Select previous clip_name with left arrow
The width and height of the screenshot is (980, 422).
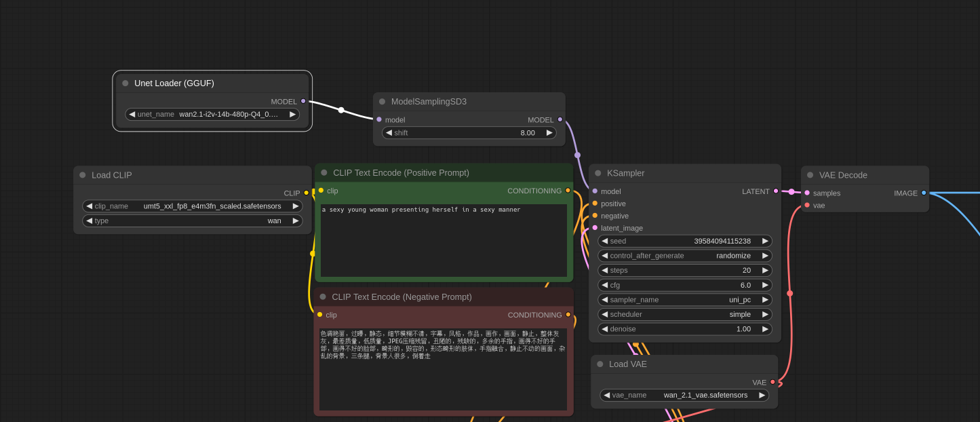pos(90,206)
